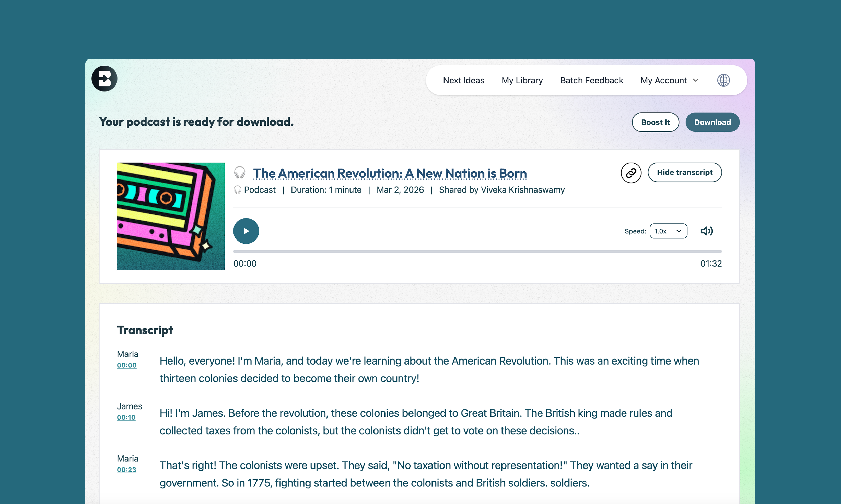
Task: Open Batch Feedback page
Action: tap(591, 80)
